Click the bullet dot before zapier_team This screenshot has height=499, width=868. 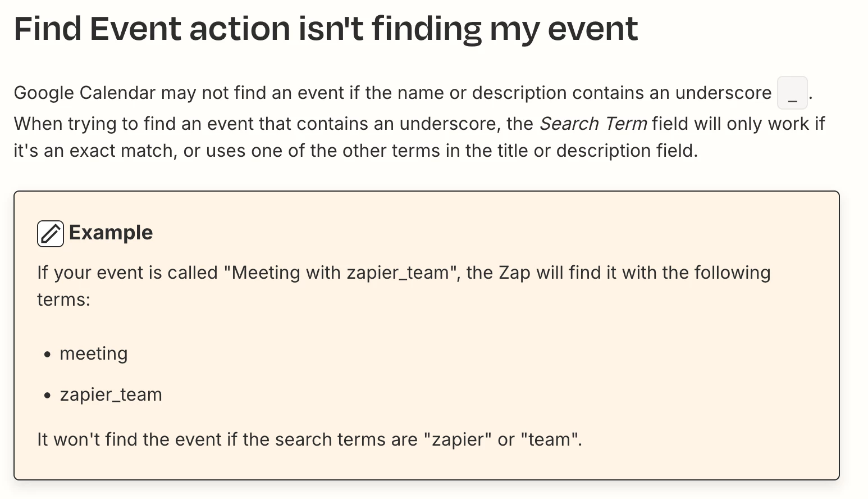pos(48,396)
